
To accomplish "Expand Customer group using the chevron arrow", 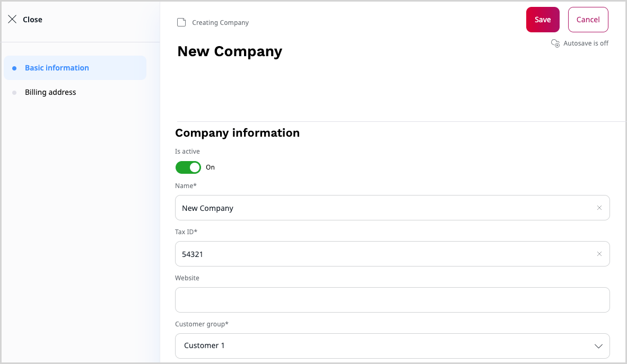I will 598,346.
